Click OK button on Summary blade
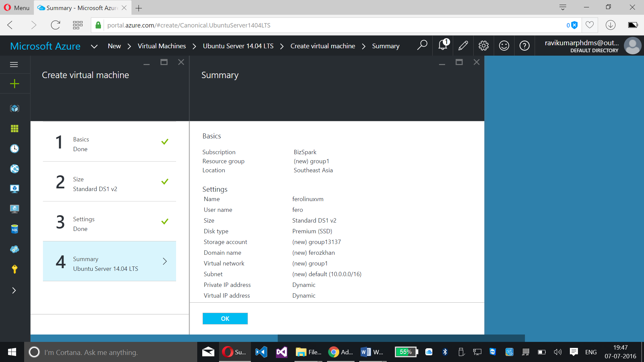Image resolution: width=644 pixels, height=362 pixels. pyautogui.click(x=225, y=318)
